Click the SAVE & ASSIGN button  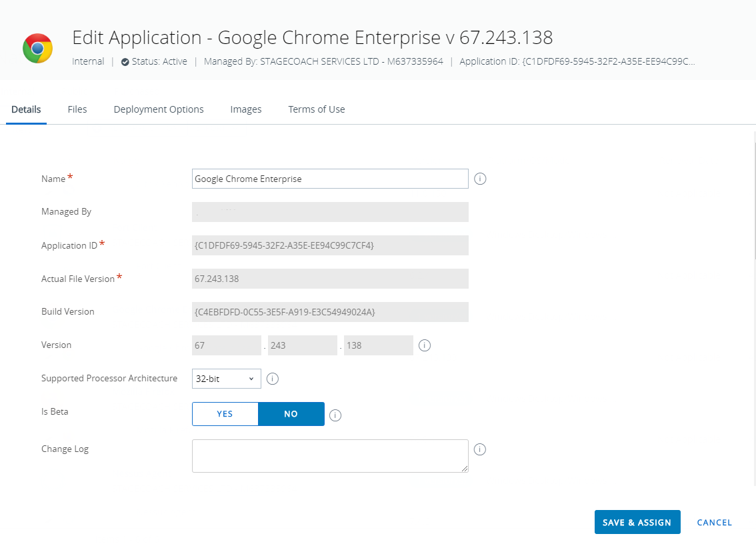[637, 522]
